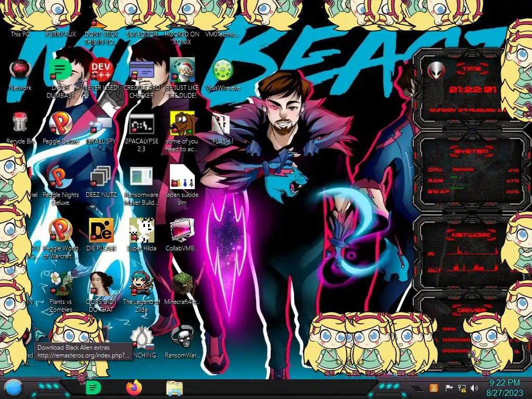Open the FLASH ! desktop icon
This screenshot has height=399, width=532.
pos(221,124)
